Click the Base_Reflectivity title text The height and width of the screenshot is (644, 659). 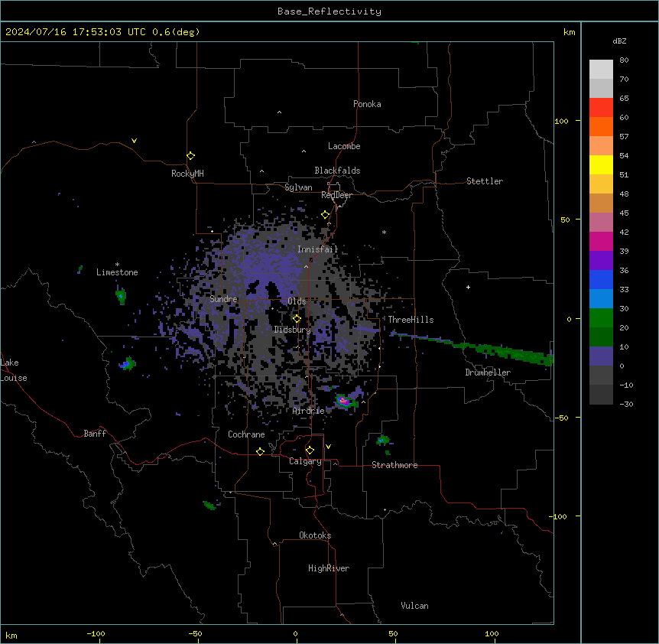[329, 11]
